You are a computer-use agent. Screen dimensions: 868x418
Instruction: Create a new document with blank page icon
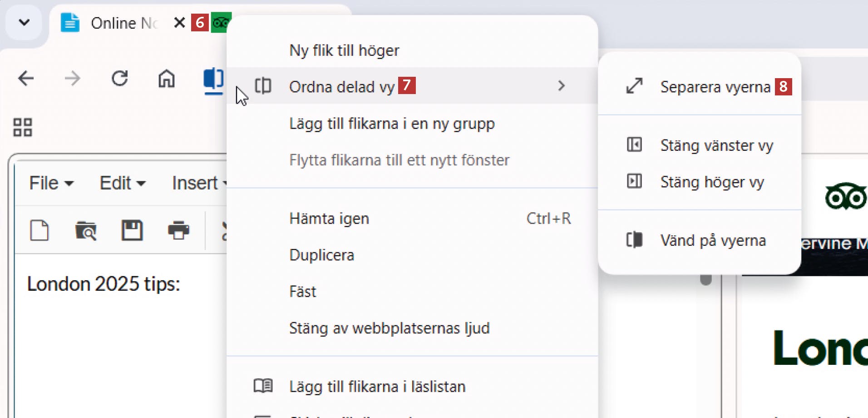coord(39,230)
